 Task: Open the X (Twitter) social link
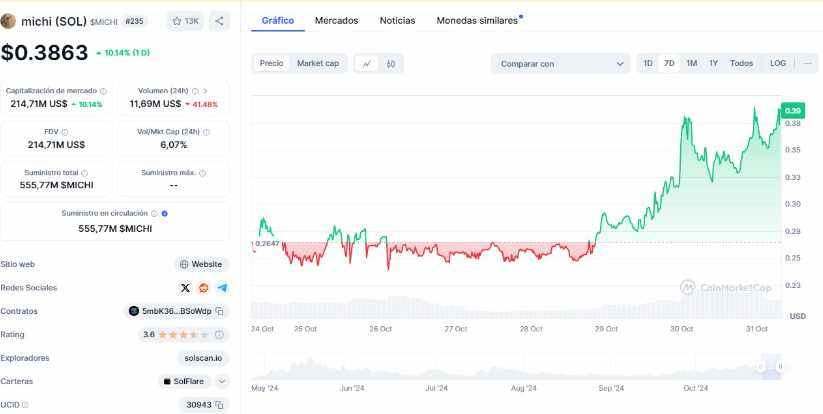pos(185,288)
